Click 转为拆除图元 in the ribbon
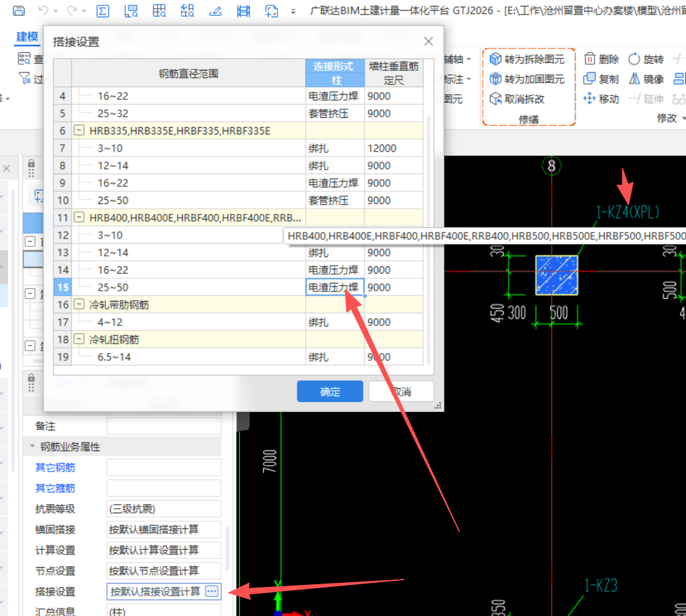Image resolution: width=686 pixels, height=616 pixels. coord(527,59)
